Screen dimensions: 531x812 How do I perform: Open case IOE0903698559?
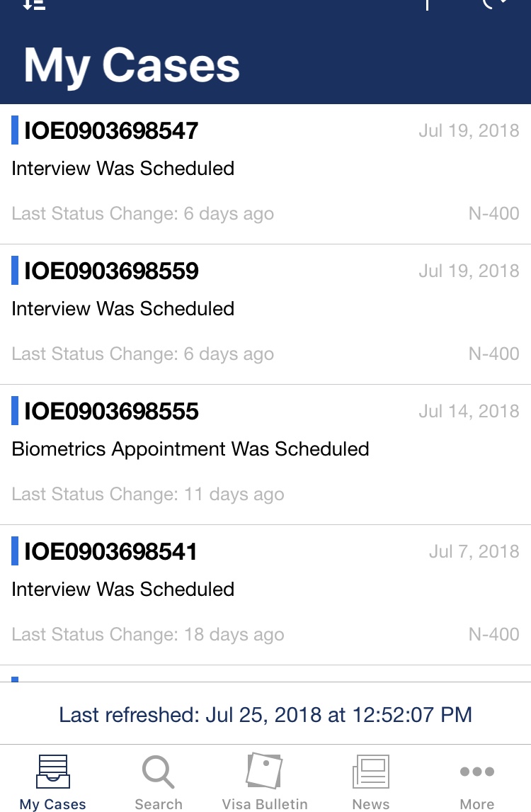(x=265, y=315)
